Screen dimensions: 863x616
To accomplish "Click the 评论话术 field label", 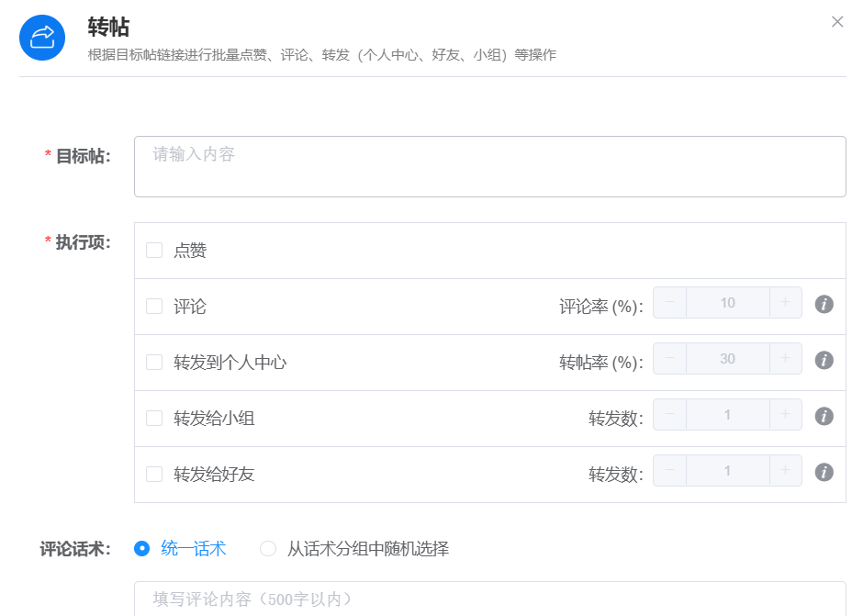I will point(75,549).
